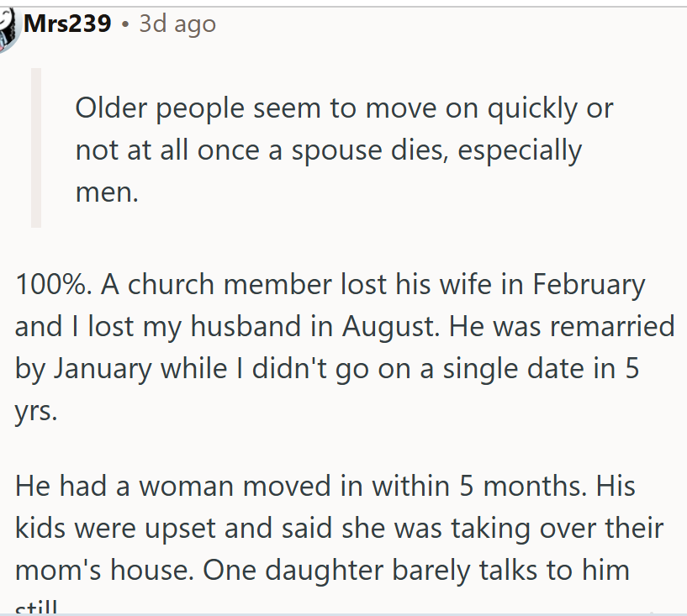Click the bullet separator after Mrs239
Screen dimensions: 687x616
[124, 25]
